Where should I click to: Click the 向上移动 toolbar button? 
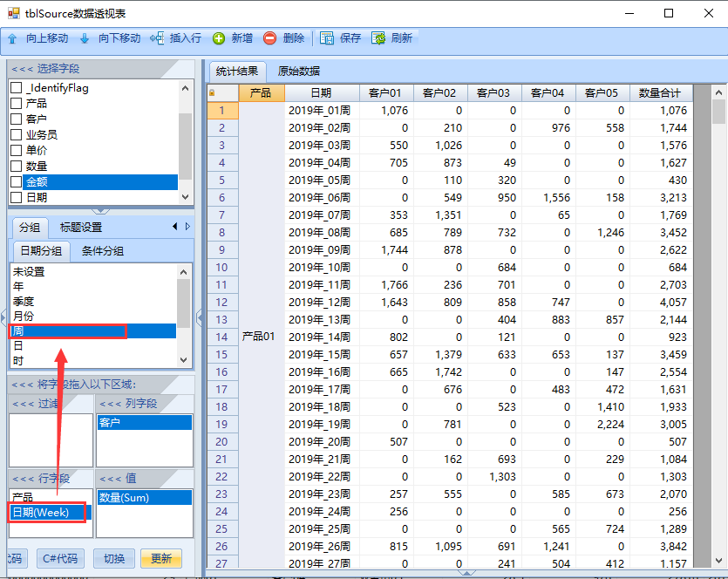pos(38,38)
